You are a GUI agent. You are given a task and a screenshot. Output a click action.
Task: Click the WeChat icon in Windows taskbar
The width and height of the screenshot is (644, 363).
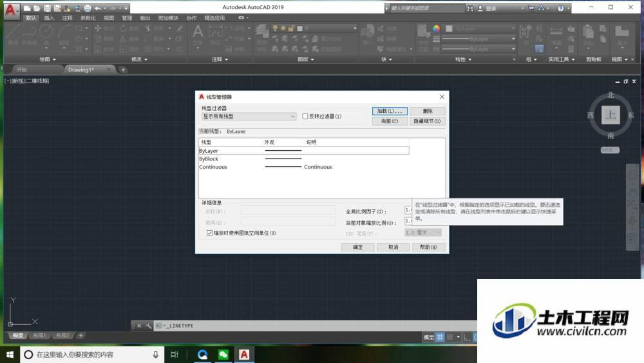(223, 355)
